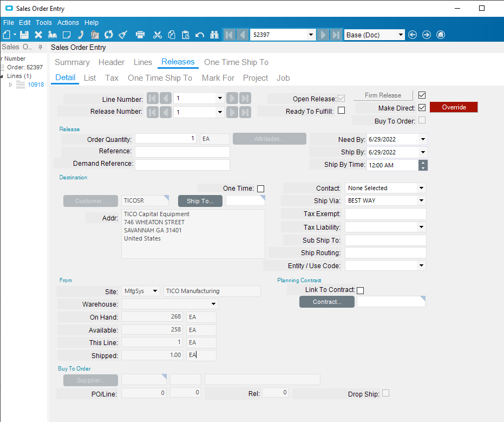Go to the first order in the toolbar navigator
Screen dimensions: 504x422
[229, 35]
